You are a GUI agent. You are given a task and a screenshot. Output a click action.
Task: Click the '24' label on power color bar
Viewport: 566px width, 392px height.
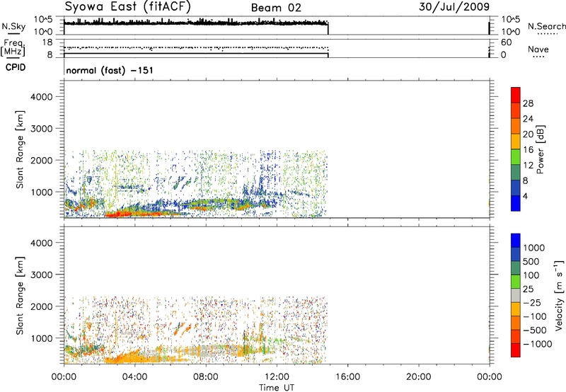[528, 119]
